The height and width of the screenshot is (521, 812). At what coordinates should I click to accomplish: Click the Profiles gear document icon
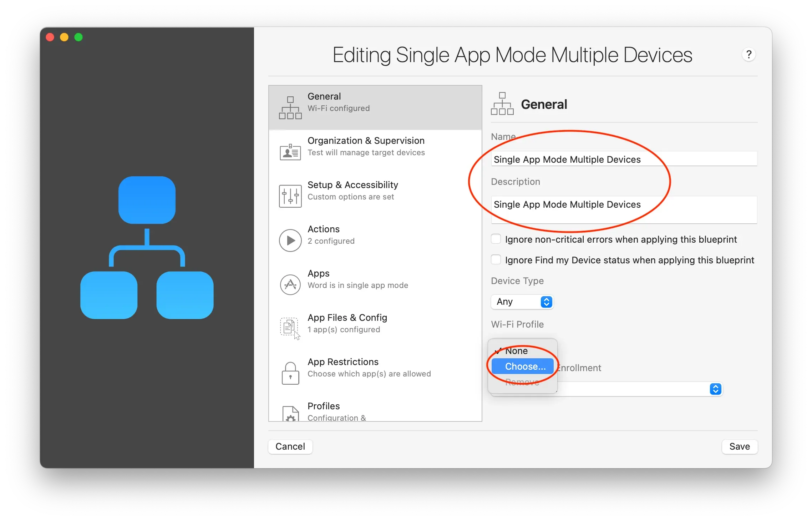click(x=290, y=414)
